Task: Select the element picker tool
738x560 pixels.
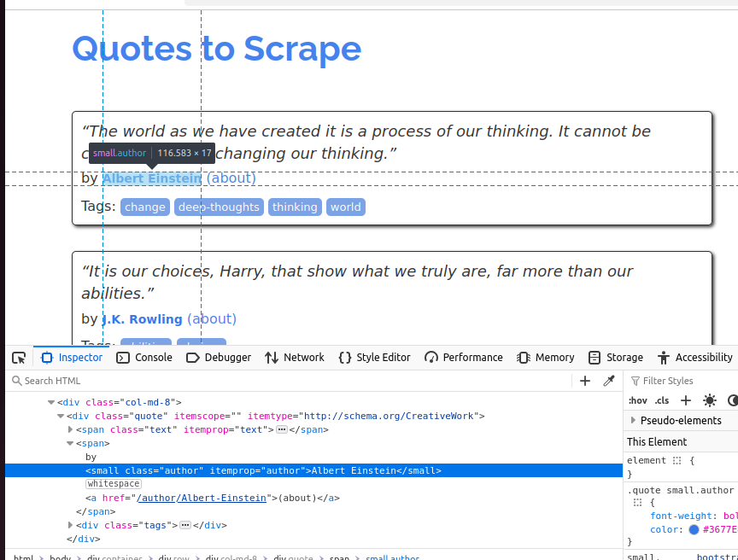Action: tap(18, 357)
